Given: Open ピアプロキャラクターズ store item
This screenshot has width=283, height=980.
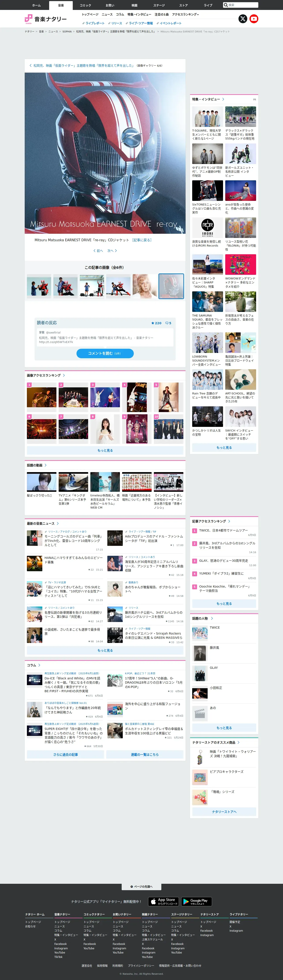Looking at the screenshot, I should coord(226,771).
